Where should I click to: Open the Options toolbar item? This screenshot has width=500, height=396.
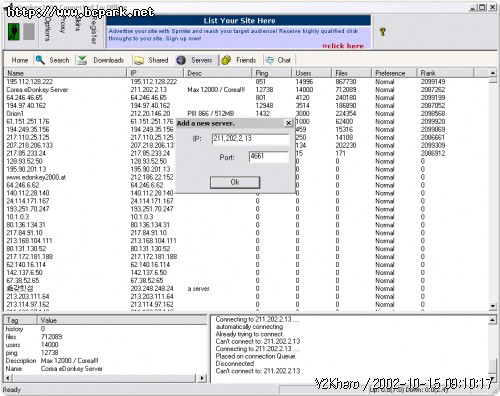tap(48, 29)
